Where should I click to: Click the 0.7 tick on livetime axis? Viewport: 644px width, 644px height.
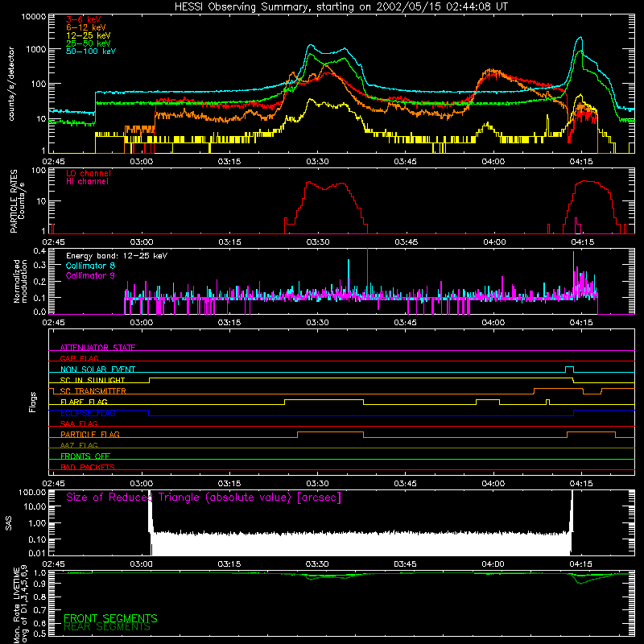(39, 610)
